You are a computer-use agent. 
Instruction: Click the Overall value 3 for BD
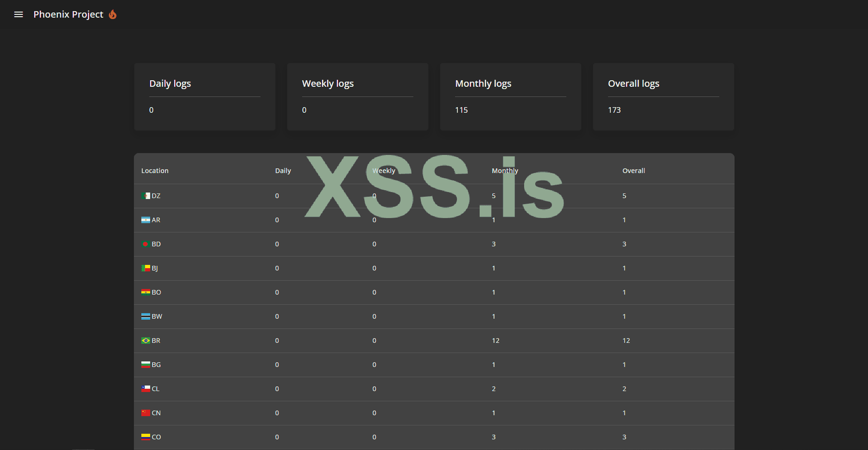click(x=624, y=244)
